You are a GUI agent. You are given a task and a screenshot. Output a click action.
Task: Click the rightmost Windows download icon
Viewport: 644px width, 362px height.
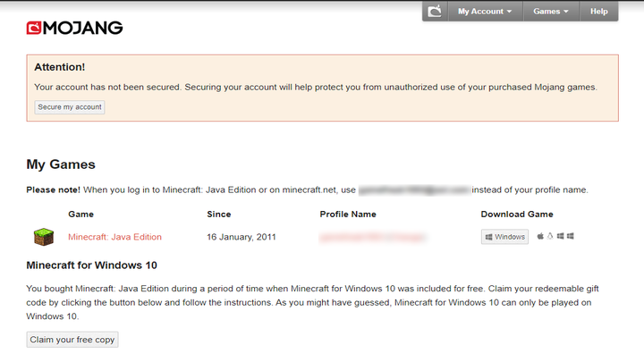[570, 237]
